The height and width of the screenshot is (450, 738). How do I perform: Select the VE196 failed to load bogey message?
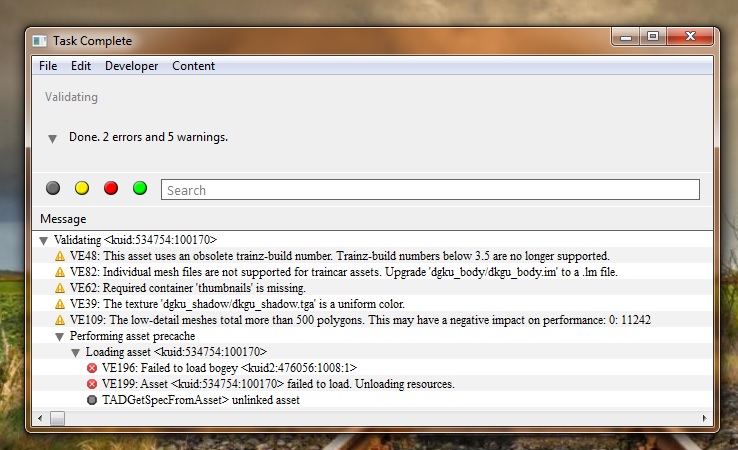coord(229,368)
